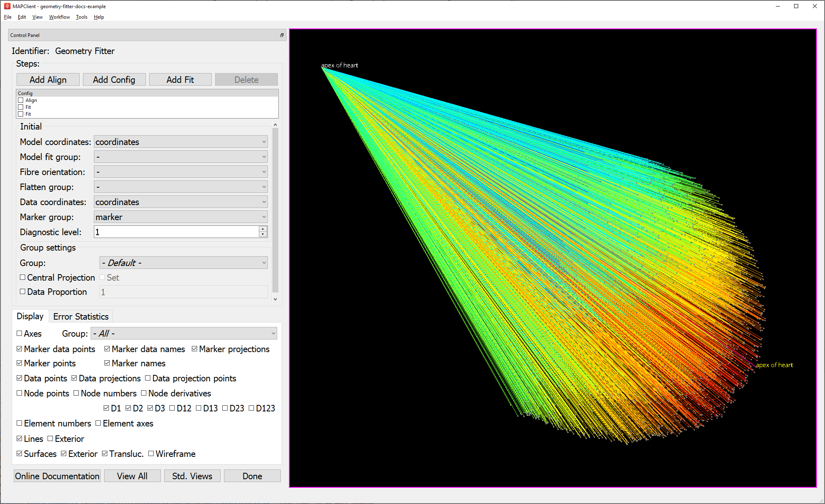Uncheck the D3 derivative checkbox
This screenshot has height=504, width=825.
[x=150, y=408]
